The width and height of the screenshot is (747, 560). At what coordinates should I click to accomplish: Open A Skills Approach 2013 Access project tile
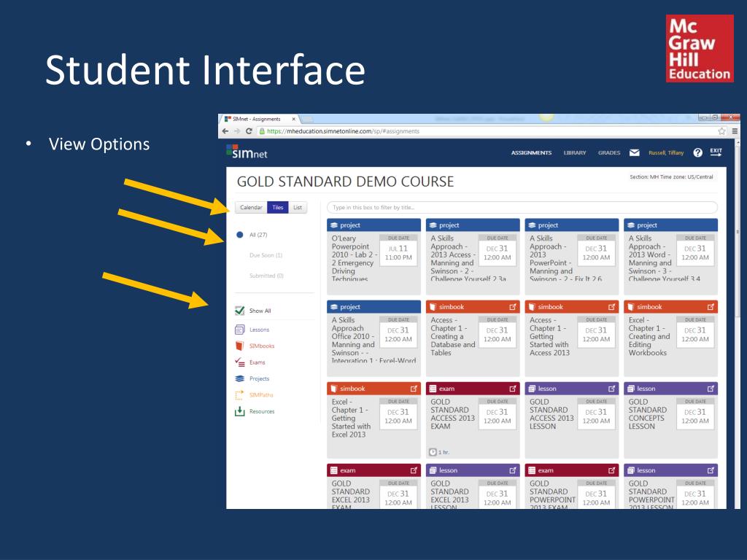[473, 256]
